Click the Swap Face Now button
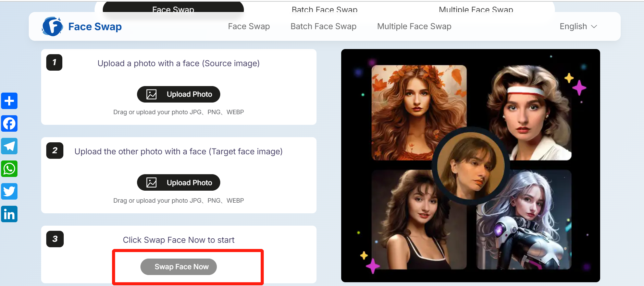 point(178,267)
